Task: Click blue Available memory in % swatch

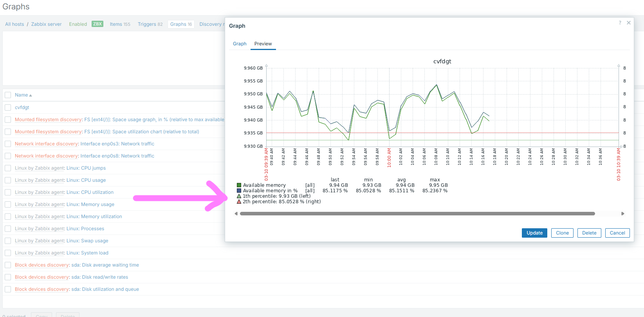Action: 239,191
